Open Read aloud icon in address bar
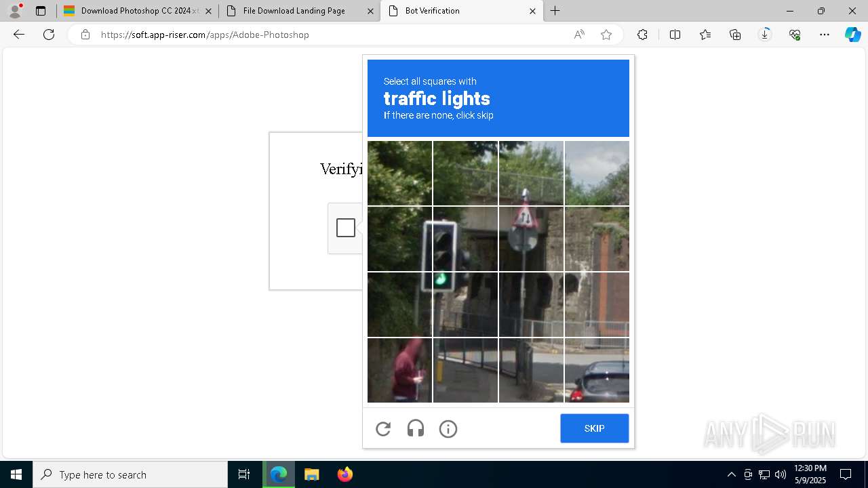Viewport: 868px width, 488px height. pos(579,35)
